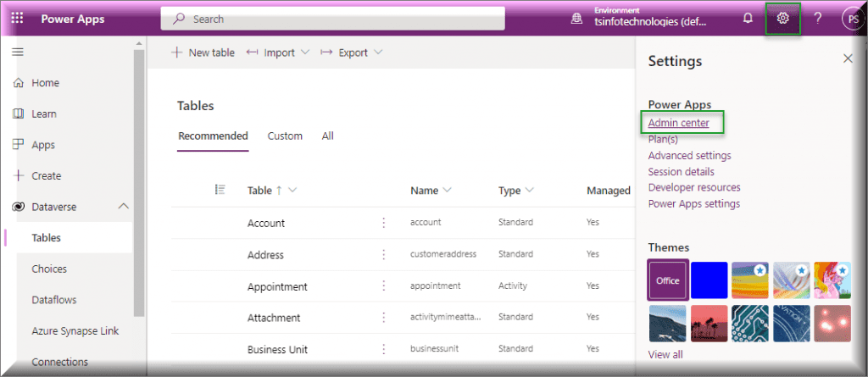Click the Managed column header
The image size is (868, 377).
coord(609,191)
